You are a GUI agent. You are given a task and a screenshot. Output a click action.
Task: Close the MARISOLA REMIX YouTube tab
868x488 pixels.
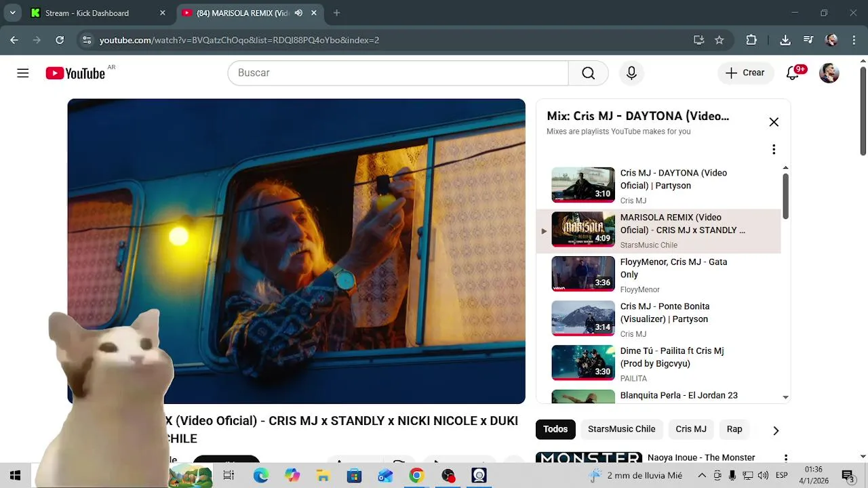[x=314, y=13]
